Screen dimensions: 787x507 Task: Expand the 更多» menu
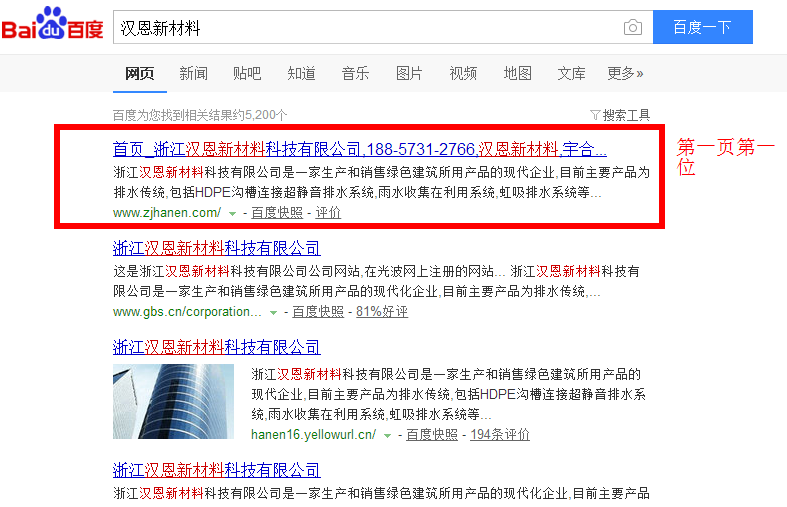point(625,73)
